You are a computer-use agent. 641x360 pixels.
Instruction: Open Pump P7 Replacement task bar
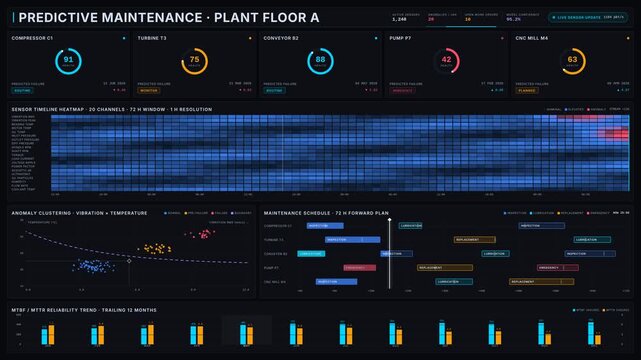pos(445,268)
